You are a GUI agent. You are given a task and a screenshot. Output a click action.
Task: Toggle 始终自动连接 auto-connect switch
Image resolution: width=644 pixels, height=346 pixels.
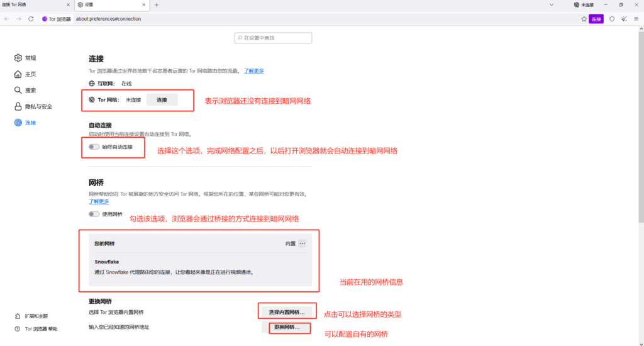pyautogui.click(x=94, y=147)
